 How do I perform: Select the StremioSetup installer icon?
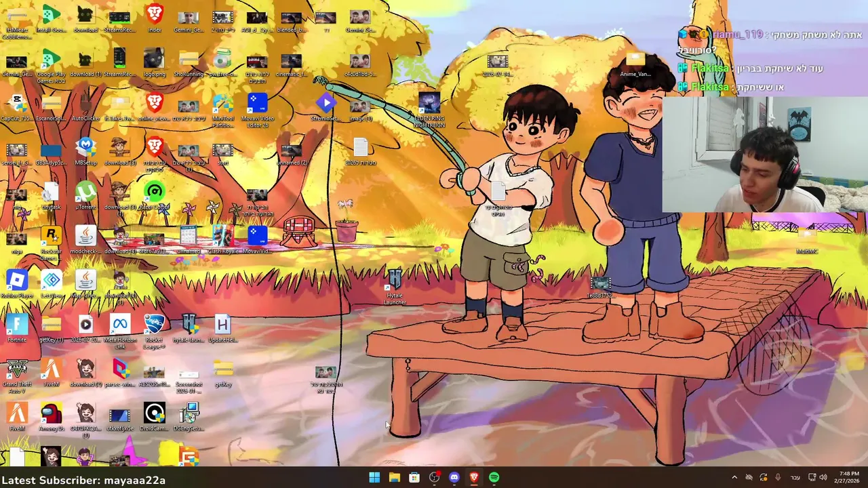click(326, 108)
